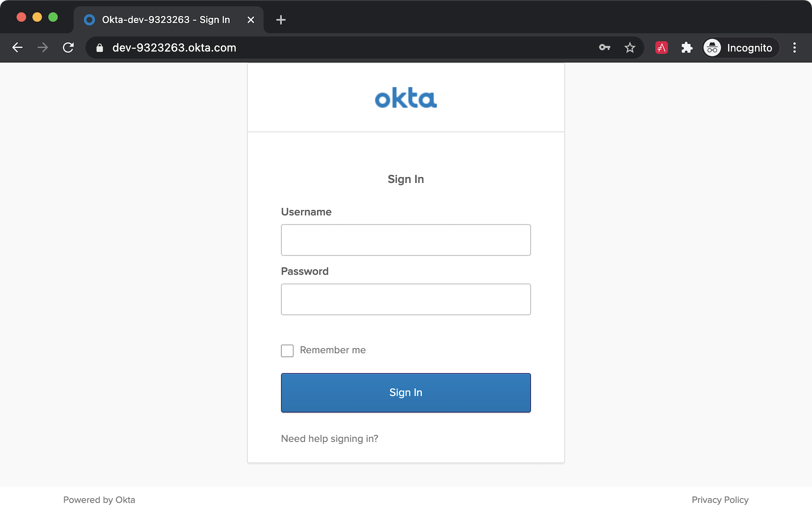Reload the Okta sign-in page
Screen dimensions: 812x514
pyautogui.click(x=69, y=48)
